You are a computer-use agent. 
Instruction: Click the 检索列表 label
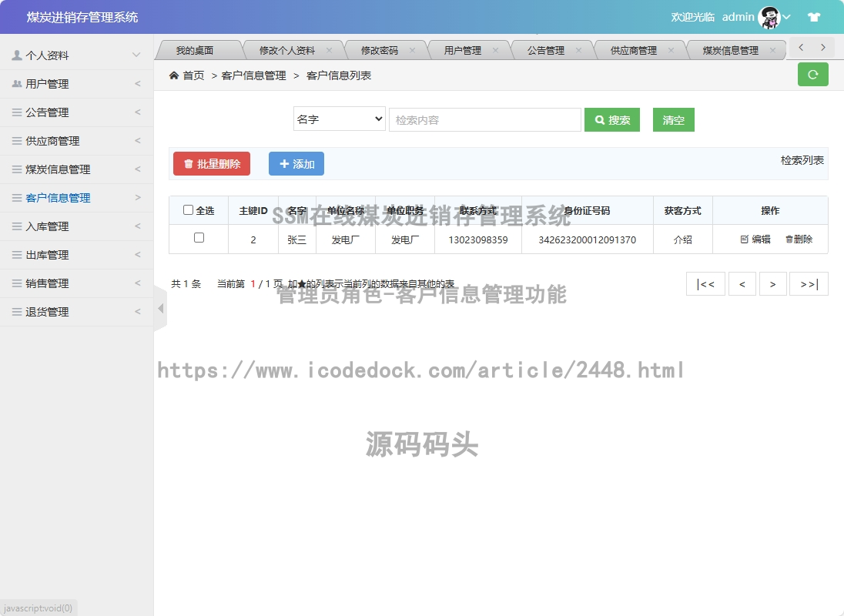pos(802,160)
